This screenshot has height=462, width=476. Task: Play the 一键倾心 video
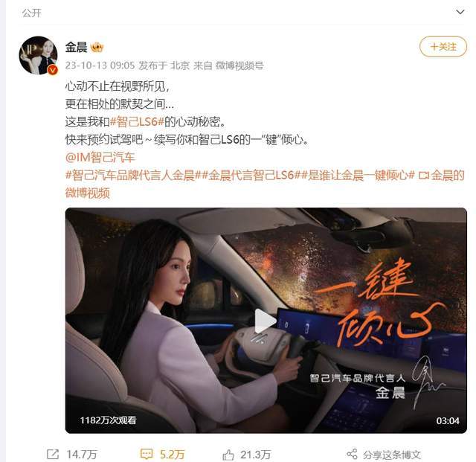point(266,321)
